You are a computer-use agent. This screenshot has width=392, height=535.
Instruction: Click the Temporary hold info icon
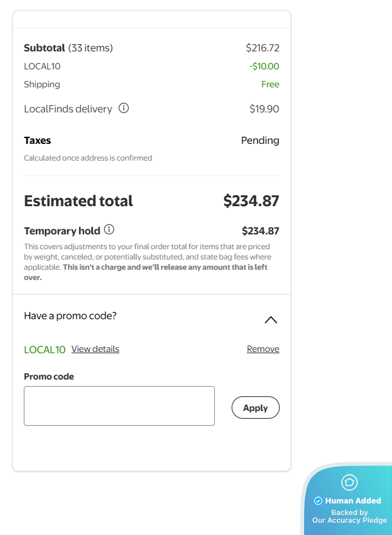coord(109,230)
